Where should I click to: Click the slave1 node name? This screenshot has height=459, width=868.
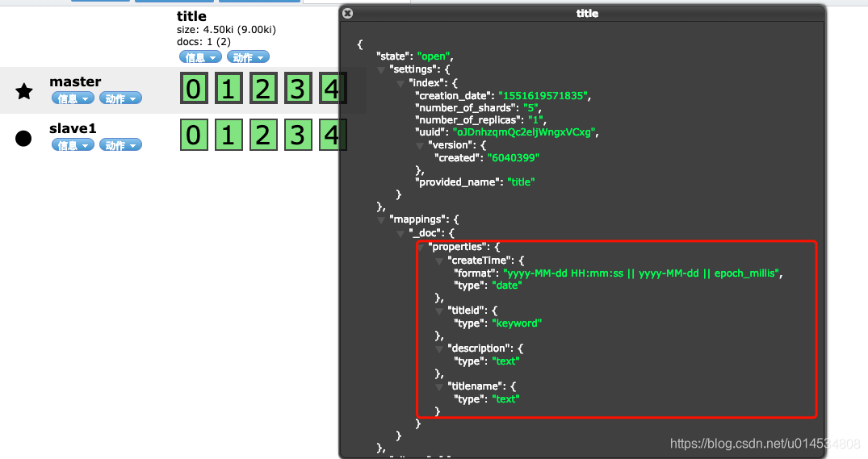point(73,128)
